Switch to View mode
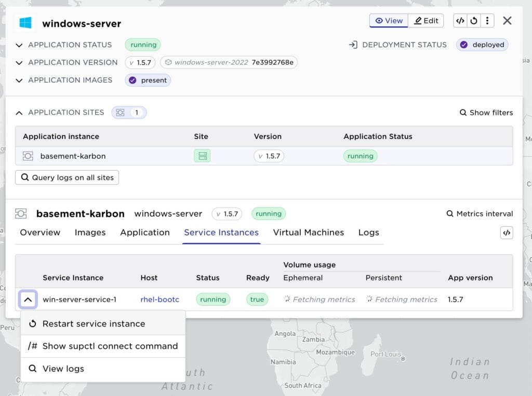The width and height of the screenshot is (532, 396). [389, 21]
